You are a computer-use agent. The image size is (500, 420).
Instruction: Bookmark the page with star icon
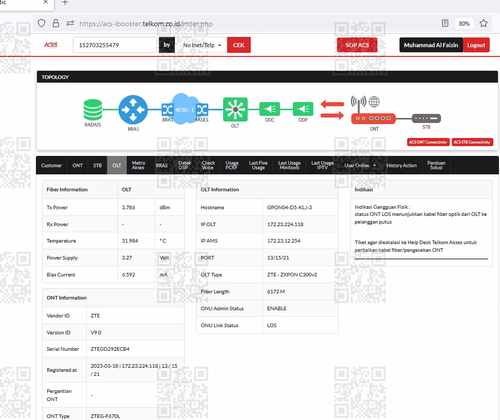pyautogui.click(x=483, y=23)
